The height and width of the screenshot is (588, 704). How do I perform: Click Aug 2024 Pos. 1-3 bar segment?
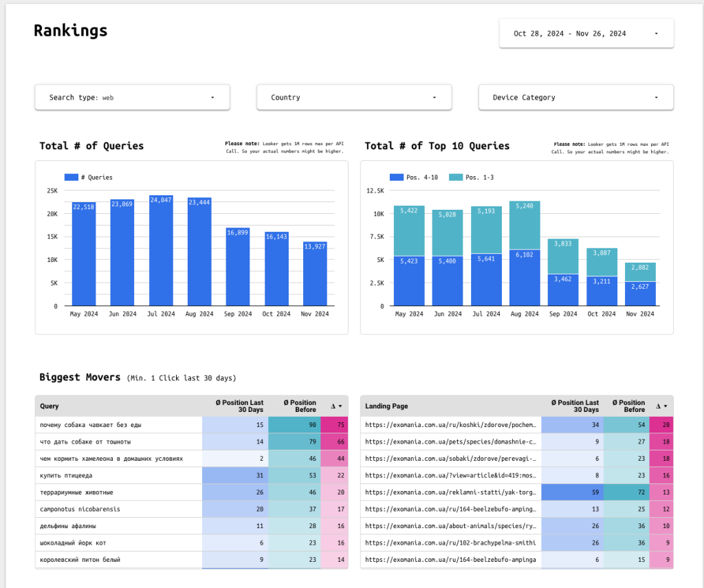tap(525, 225)
